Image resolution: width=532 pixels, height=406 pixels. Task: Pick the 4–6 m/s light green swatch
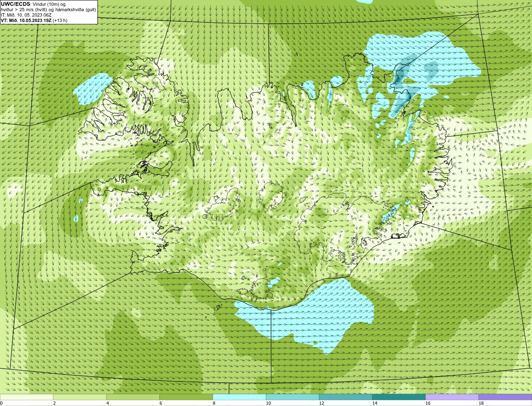point(133,397)
